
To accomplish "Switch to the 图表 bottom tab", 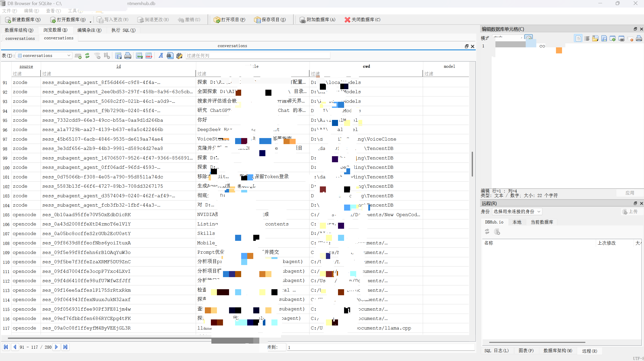I will pyautogui.click(x=526, y=351).
